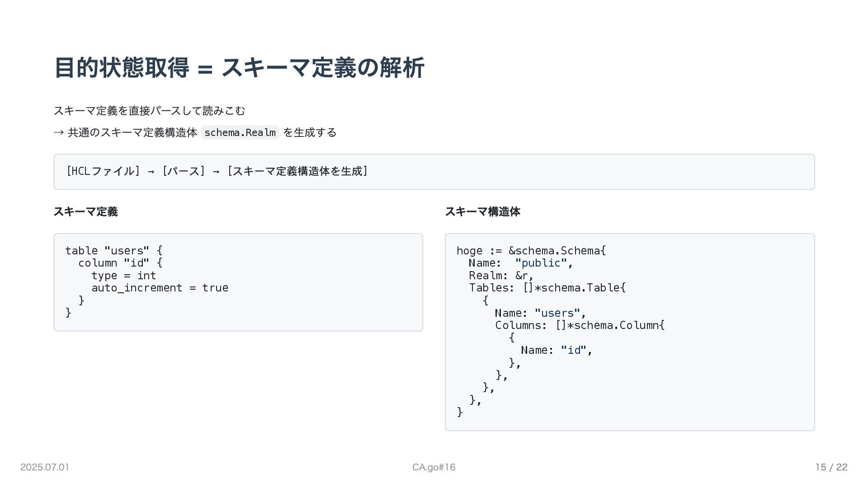
Task: Click the type = int line
Action: pos(123,275)
